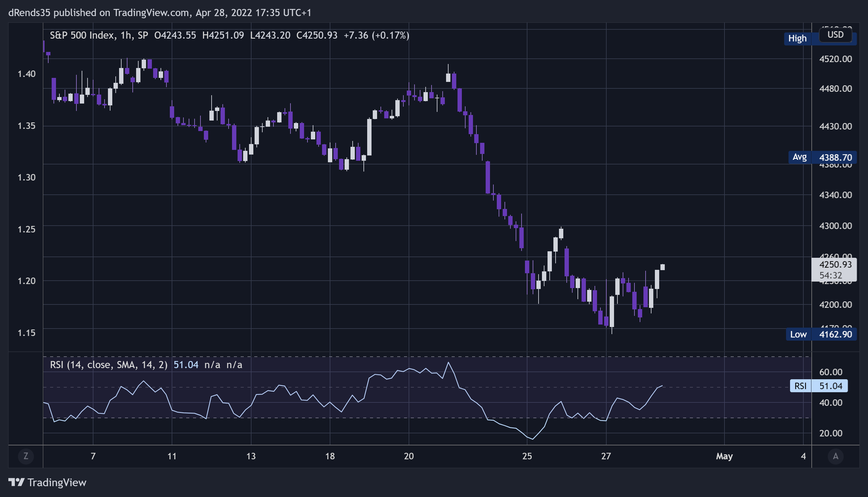Click the date label 27 on time axis
The height and width of the screenshot is (497, 868).
click(606, 457)
